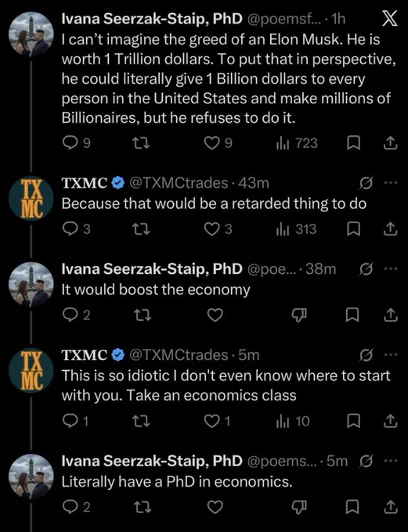Open replies on the Elon Musk greed post

click(x=77, y=143)
